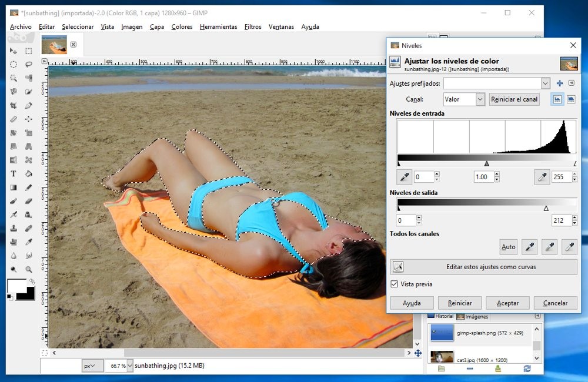The width and height of the screenshot is (588, 382).
Task: Open the Canal dropdown showing Valor
Action: 464,99
